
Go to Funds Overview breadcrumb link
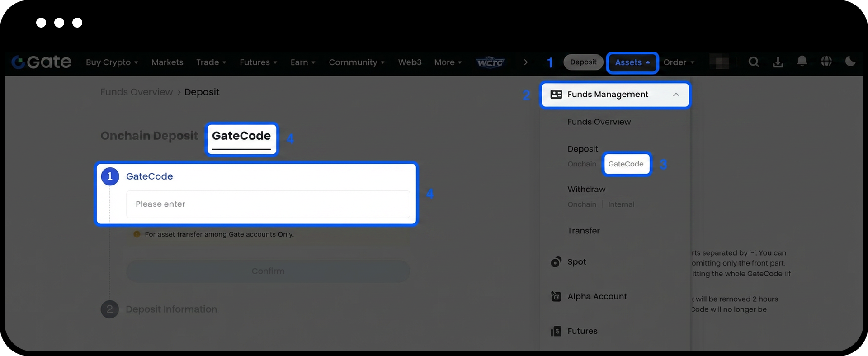click(137, 92)
